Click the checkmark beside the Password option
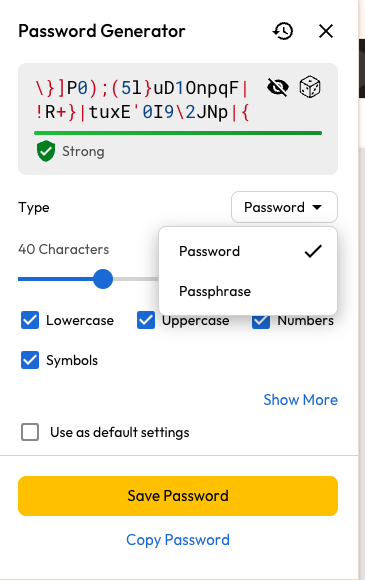The image size is (365, 580). click(313, 251)
